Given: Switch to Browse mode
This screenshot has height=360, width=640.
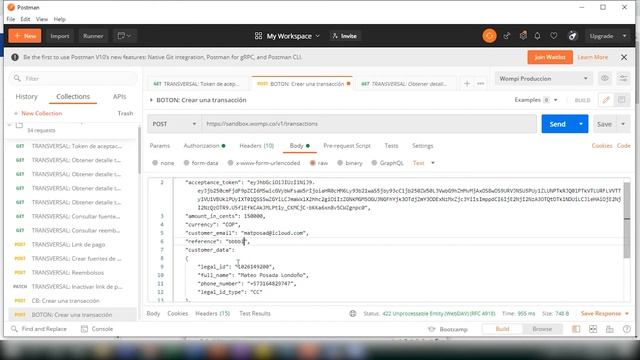Looking at the screenshot, I should click(542, 329).
